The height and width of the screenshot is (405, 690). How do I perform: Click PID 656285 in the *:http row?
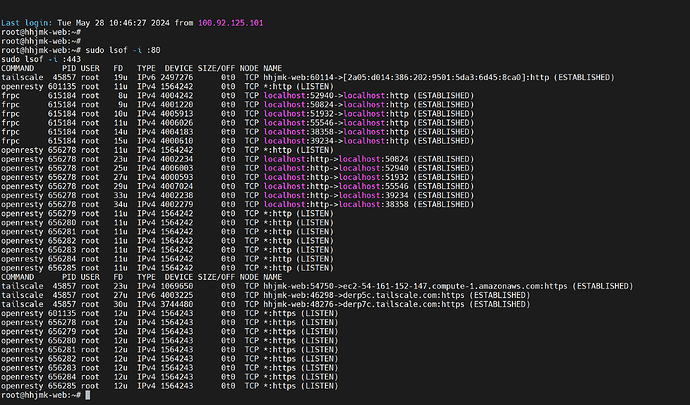pyautogui.click(x=62, y=268)
